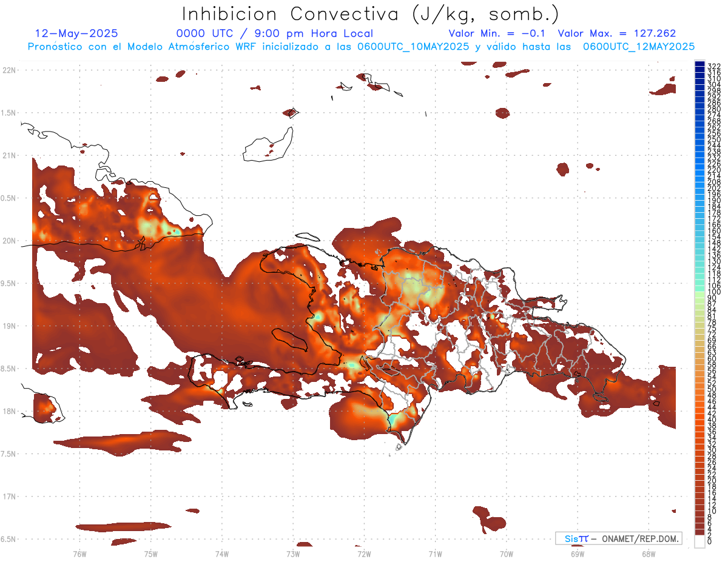Click the title 'Inhibicion Convectiva (J/kg, somb.)'
Viewport: 728px width, 562px height.
tap(370, 15)
